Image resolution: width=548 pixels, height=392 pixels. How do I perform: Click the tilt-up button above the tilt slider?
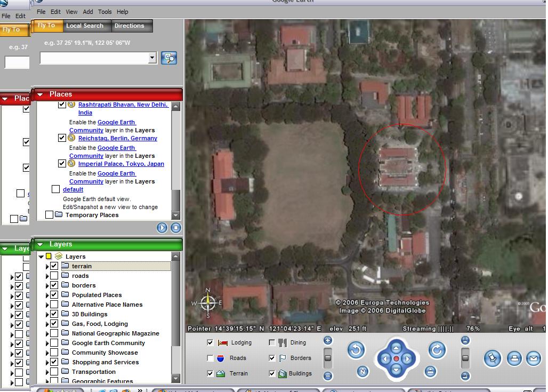465,340
